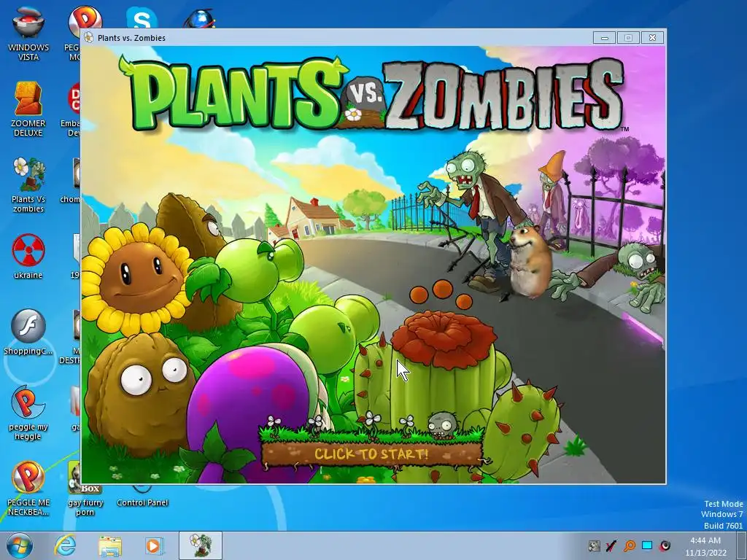
Task: Click the red-black checkmark tray icon
Action: tap(611, 545)
